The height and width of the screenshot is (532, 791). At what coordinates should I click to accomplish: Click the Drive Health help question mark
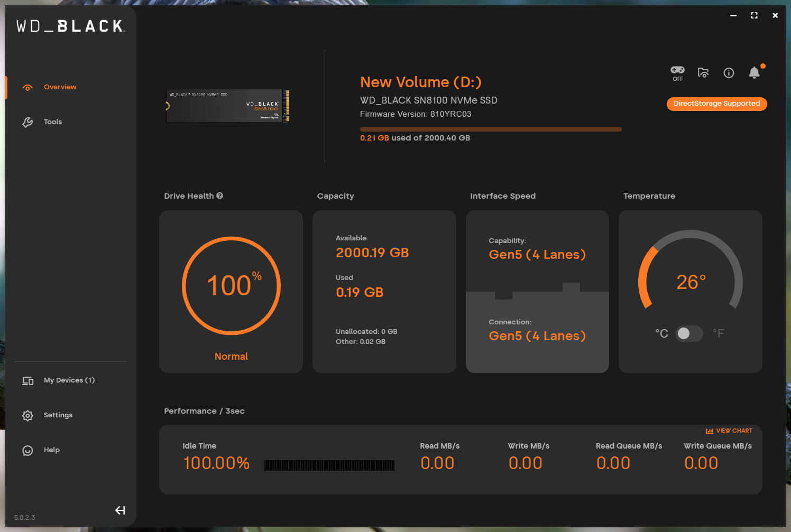click(220, 195)
